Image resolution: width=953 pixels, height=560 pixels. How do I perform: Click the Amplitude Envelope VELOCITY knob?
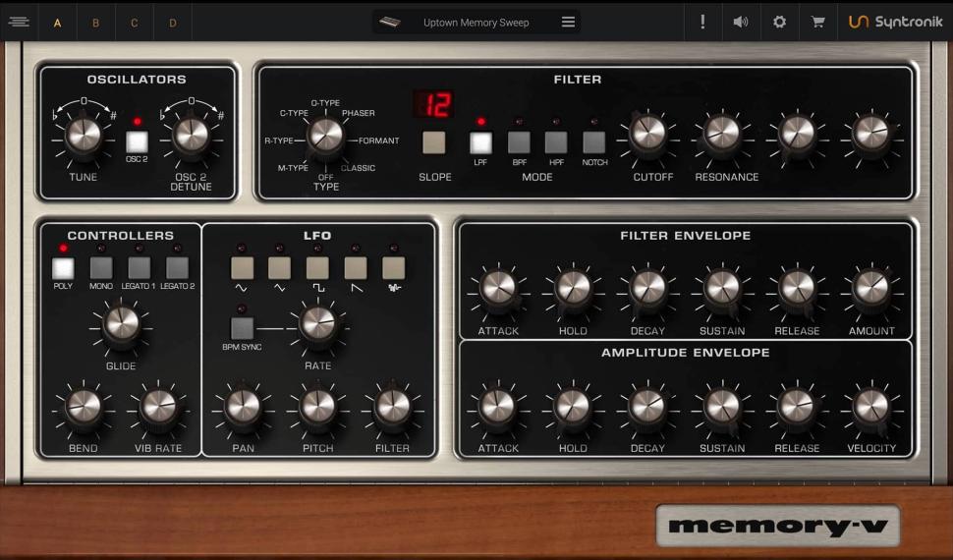871,407
